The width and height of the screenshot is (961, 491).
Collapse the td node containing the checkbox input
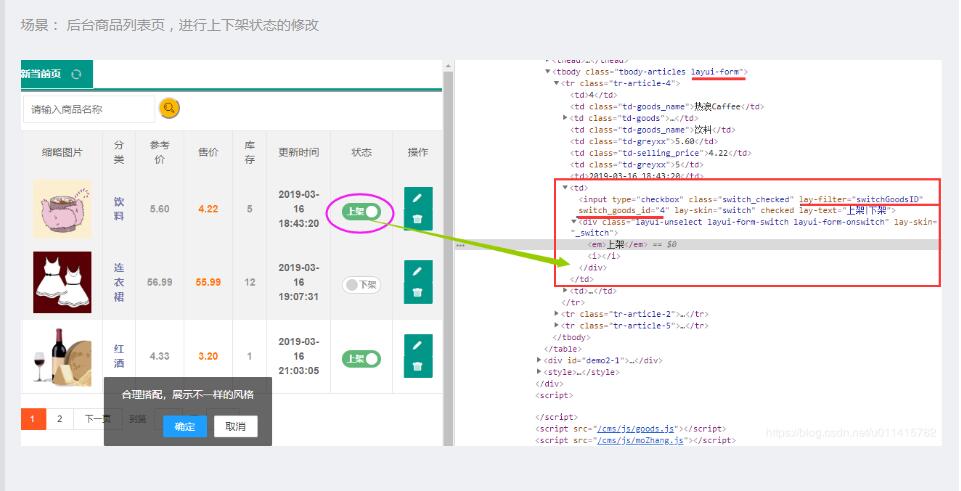pos(565,188)
